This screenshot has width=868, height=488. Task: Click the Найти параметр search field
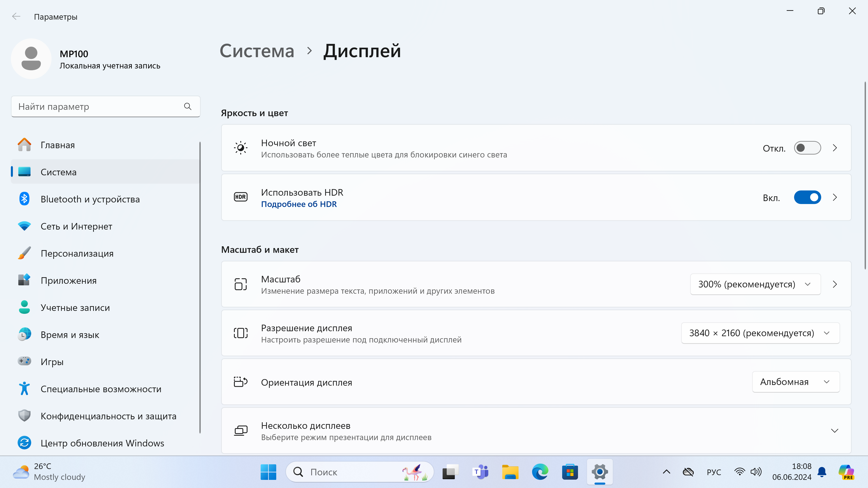(x=98, y=106)
